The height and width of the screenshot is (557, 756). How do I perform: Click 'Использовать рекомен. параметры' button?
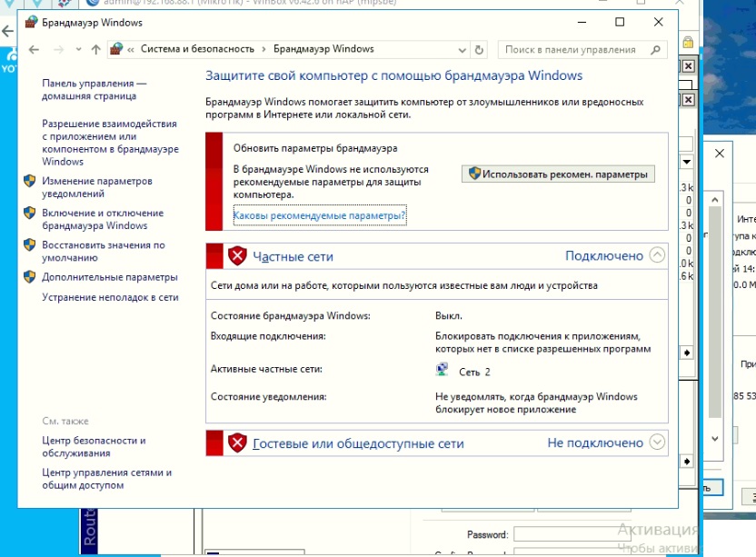558,174
